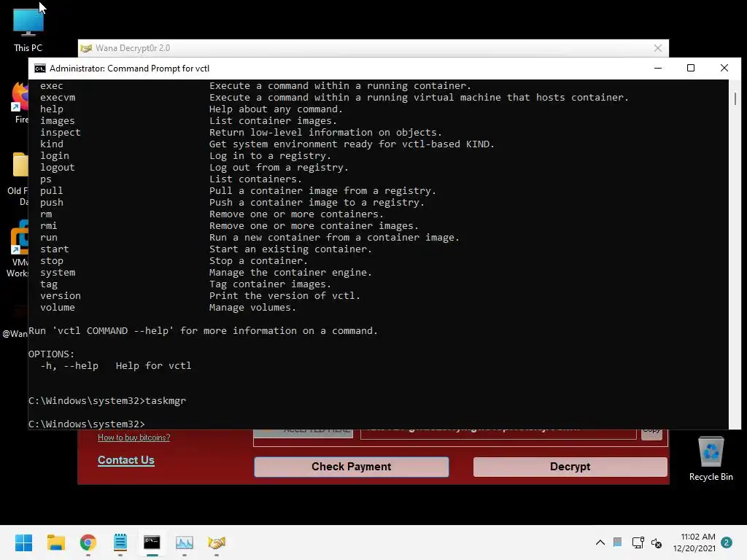Viewport: 747px width, 560px height.
Task: Click the 'version' command name
Action: pos(61,296)
